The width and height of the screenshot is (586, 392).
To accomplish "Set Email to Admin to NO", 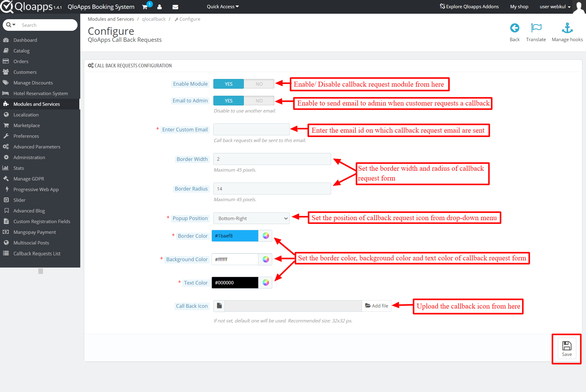I will coord(259,101).
